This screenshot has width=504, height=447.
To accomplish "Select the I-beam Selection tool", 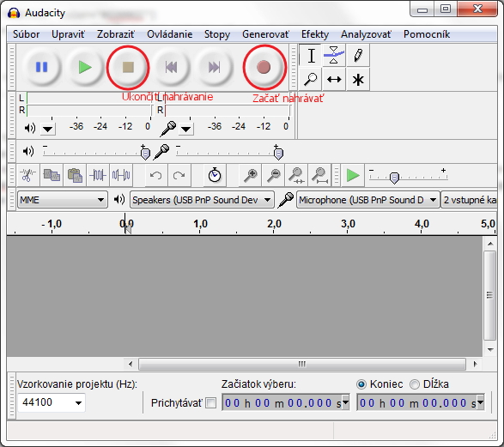I will tap(311, 56).
